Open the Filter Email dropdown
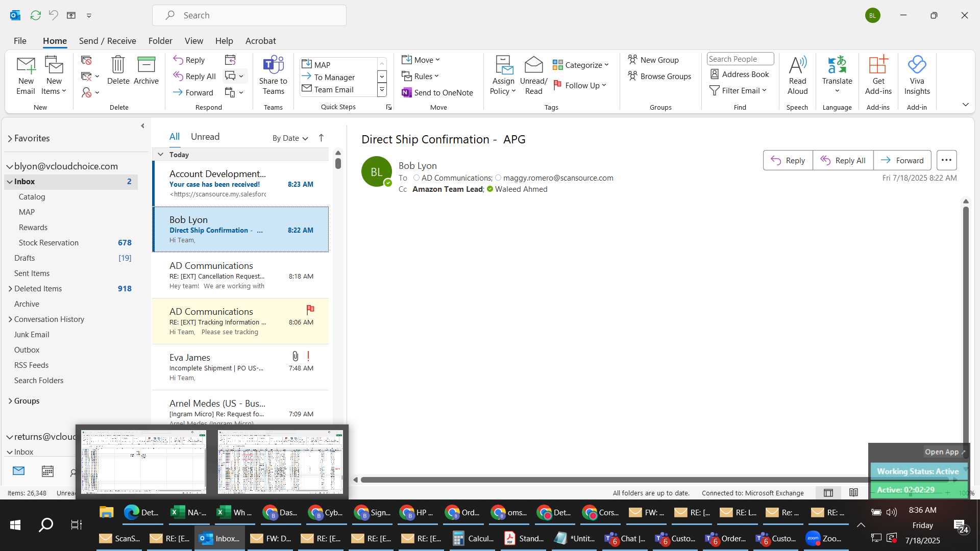980x551 pixels. coord(738,90)
